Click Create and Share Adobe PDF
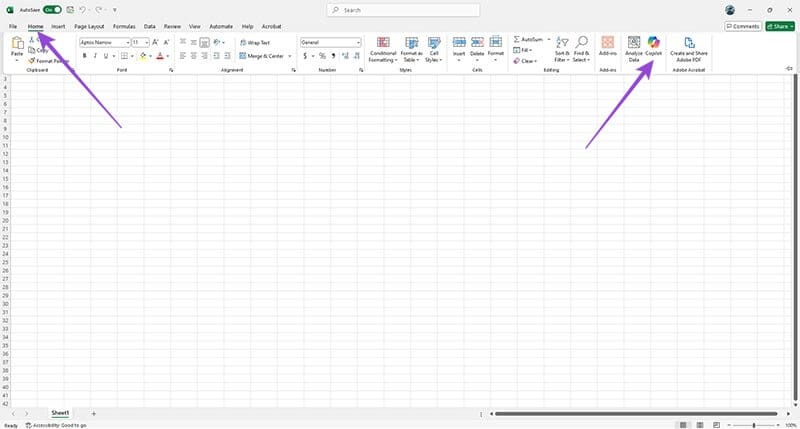The image size is (800, 429). tap(689, 48)
